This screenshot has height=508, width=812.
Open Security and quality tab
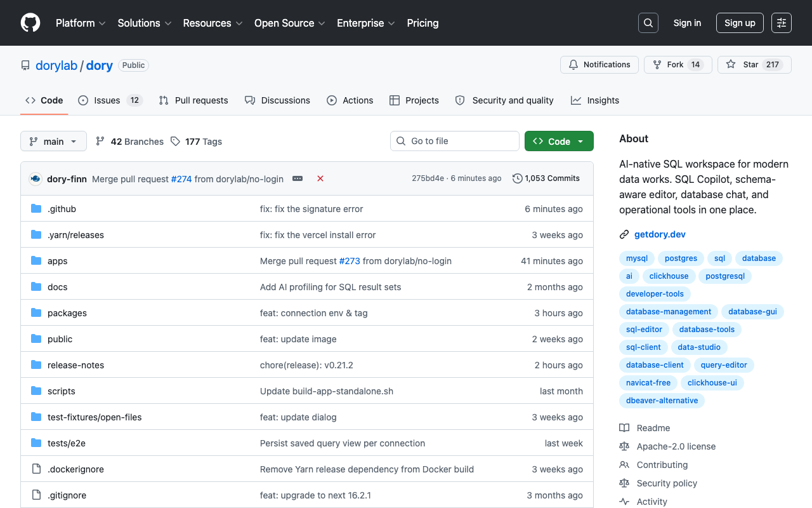tap(504, 100)
